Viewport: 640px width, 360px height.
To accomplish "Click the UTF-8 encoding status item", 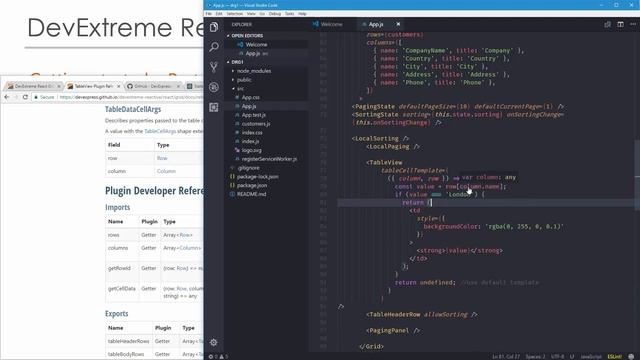I will (x=558, y=357).
